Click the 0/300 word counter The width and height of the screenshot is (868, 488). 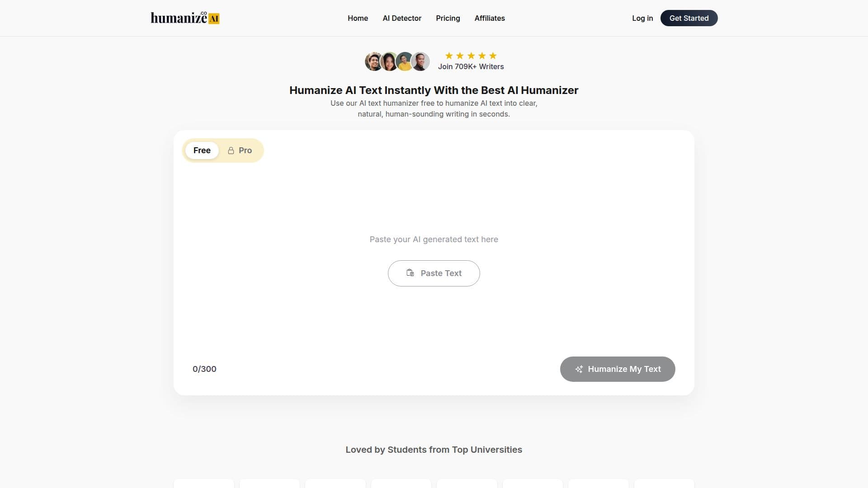(x=204, y=369)
